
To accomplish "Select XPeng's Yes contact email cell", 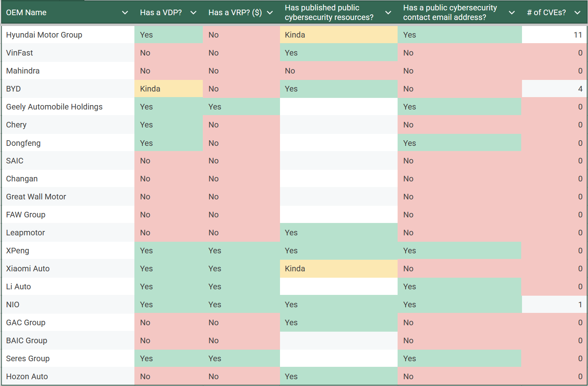I will (x=460, y=251).
